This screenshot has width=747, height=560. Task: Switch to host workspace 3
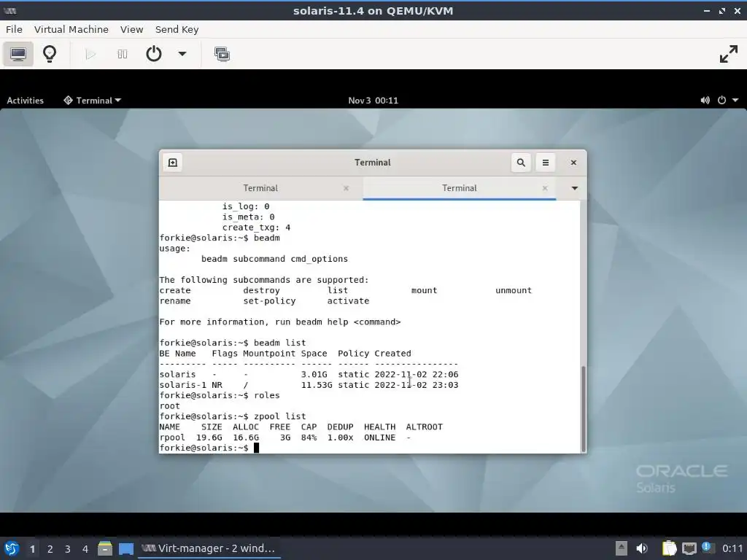coord(68,549)
